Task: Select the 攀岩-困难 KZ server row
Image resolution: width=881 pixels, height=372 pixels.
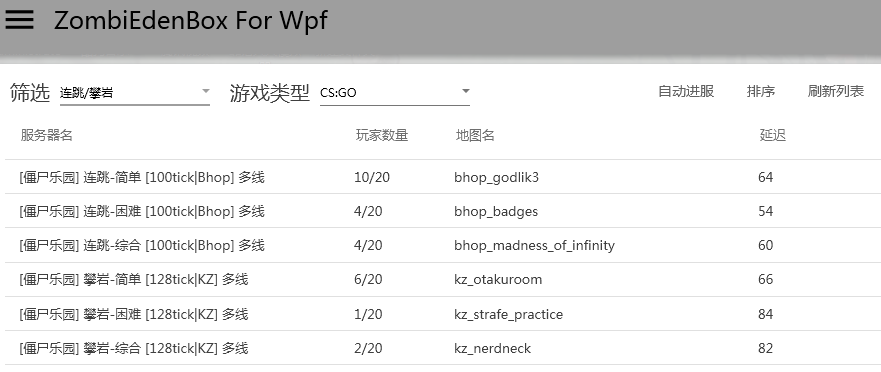Action: coord(443,314)
